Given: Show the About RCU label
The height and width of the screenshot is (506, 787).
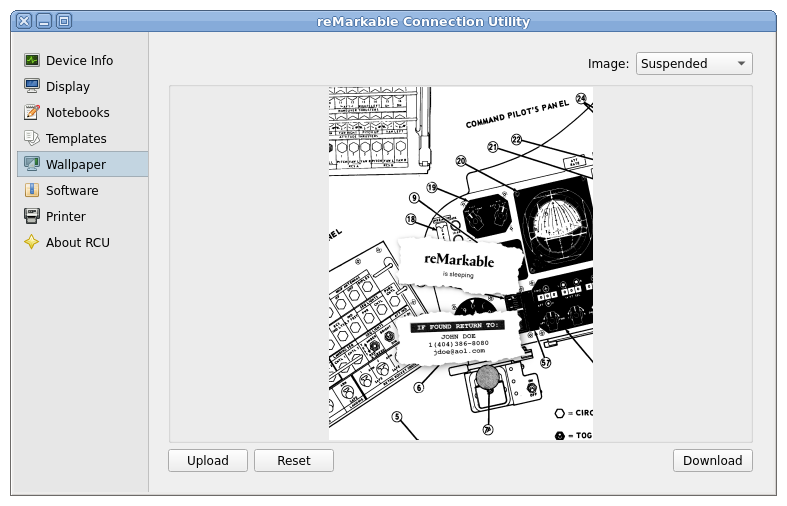Looking at the screenshot, I should pyautogui.click(x=78, y=242).
